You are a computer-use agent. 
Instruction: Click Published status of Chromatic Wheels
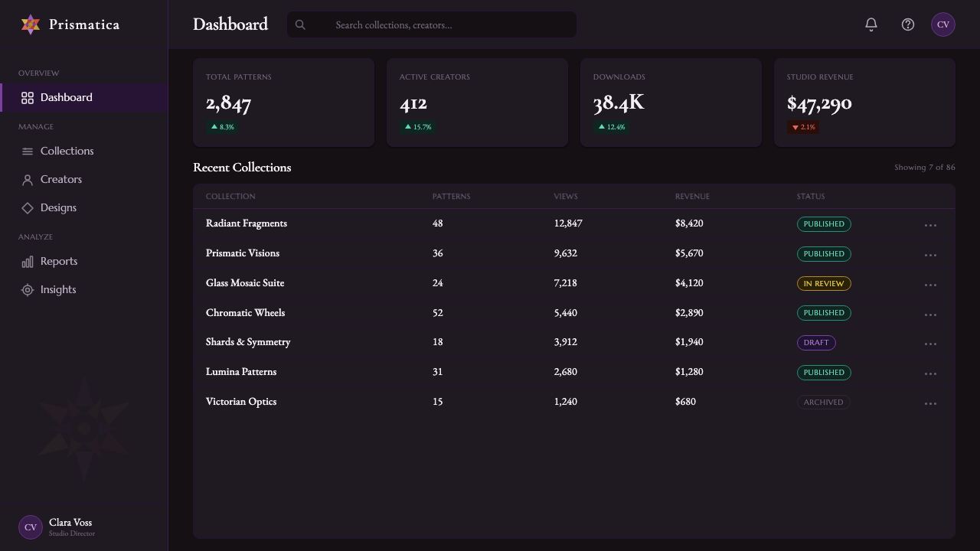click(824, 313)
